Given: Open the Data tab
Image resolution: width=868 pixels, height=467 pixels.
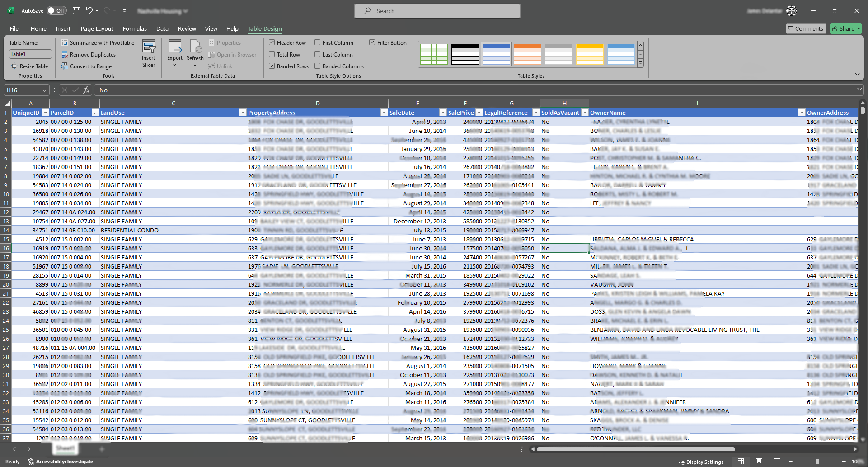Looking at the screenshot, I should tap(162, 28).
